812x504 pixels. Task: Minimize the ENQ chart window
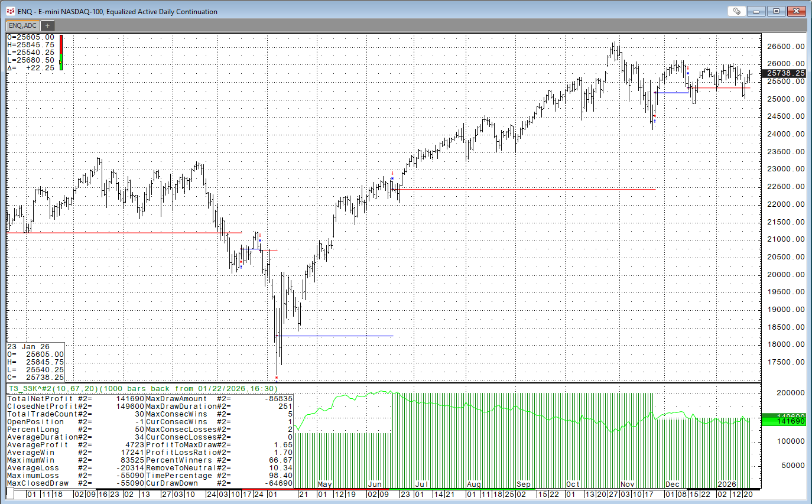click(x=756, y=11)
